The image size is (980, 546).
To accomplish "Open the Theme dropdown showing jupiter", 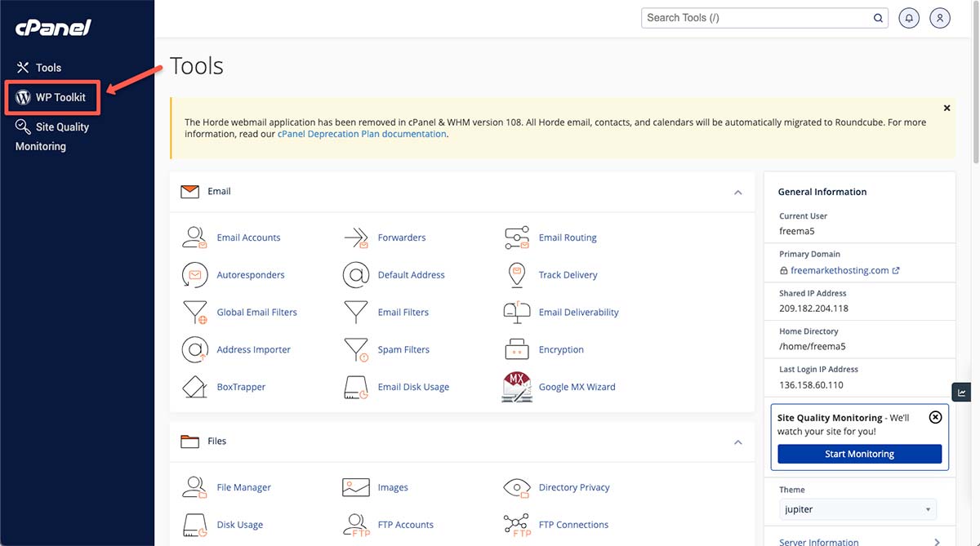I will click(857, 509).
